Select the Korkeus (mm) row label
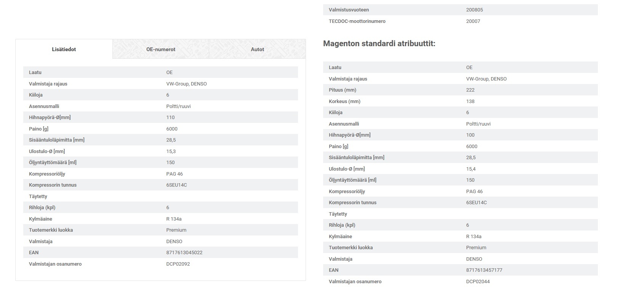The image size is (644, 300). coord(344,102)
